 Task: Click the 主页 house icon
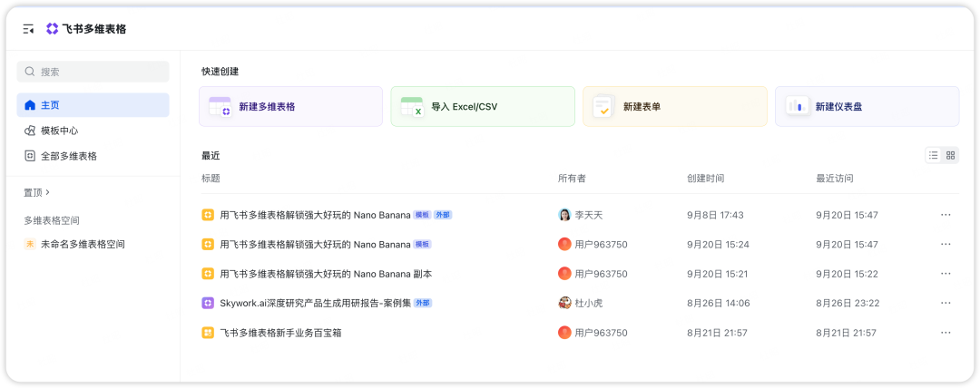pyautogui.click(x=29, y=105)
